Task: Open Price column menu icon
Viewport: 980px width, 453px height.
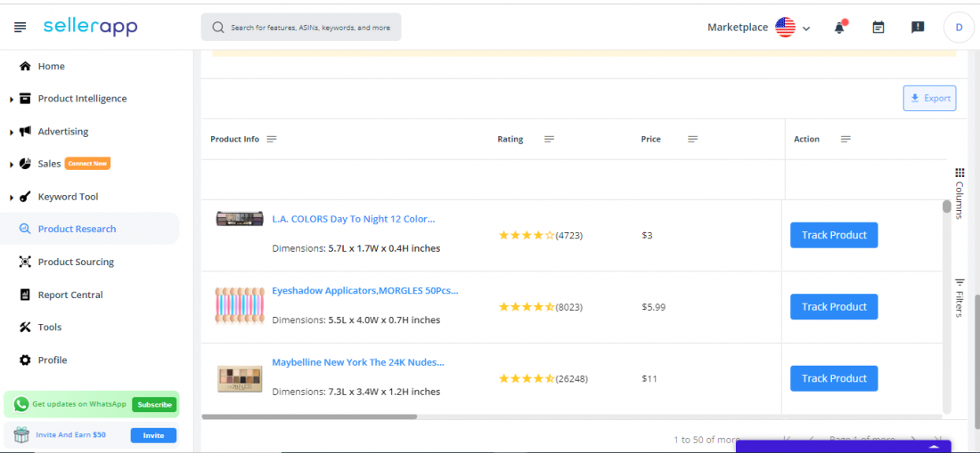Action: pyautogui.click(x=692, y=139)
